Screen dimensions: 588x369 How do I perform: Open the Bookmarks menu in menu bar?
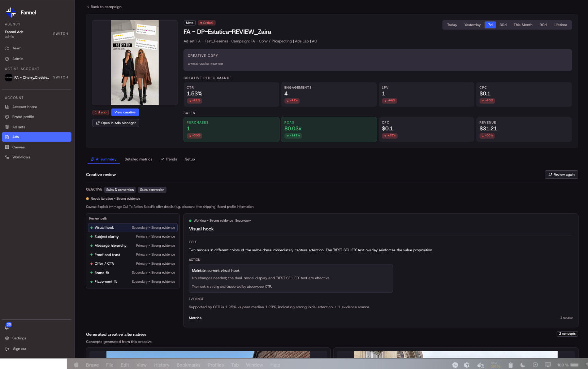click(x=188, y=365)
